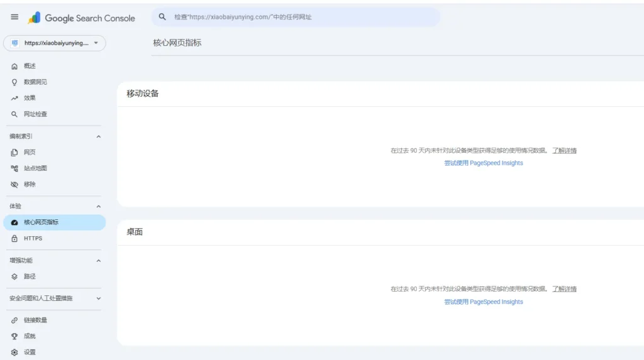Click the 体验 section heading
This screenshot has height=360, width=644.
[15, 206]
